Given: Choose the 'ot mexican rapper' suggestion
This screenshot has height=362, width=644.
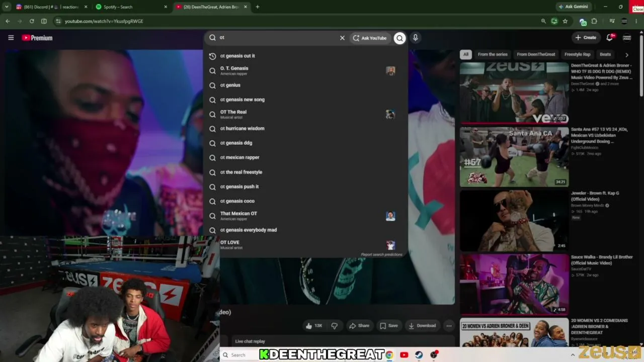Looking at the screenshot, I should tap(305, 157).
